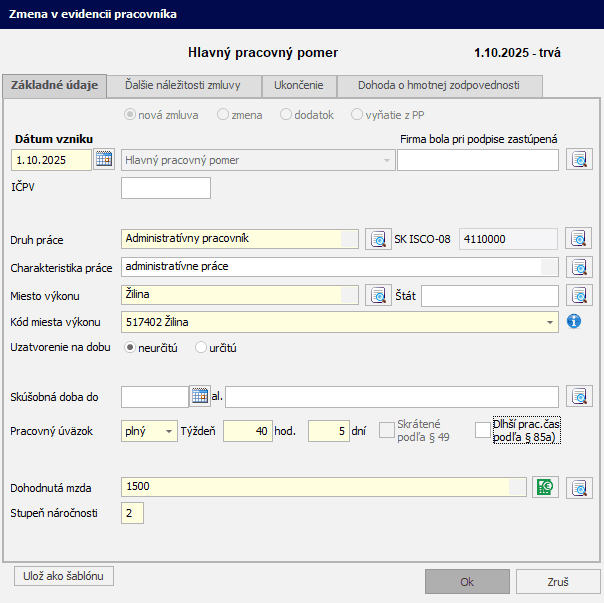Viewport: 604px width, 603px height.
Task: Open Pracovný úväzok plný dropdown
Action: [168, 431]
